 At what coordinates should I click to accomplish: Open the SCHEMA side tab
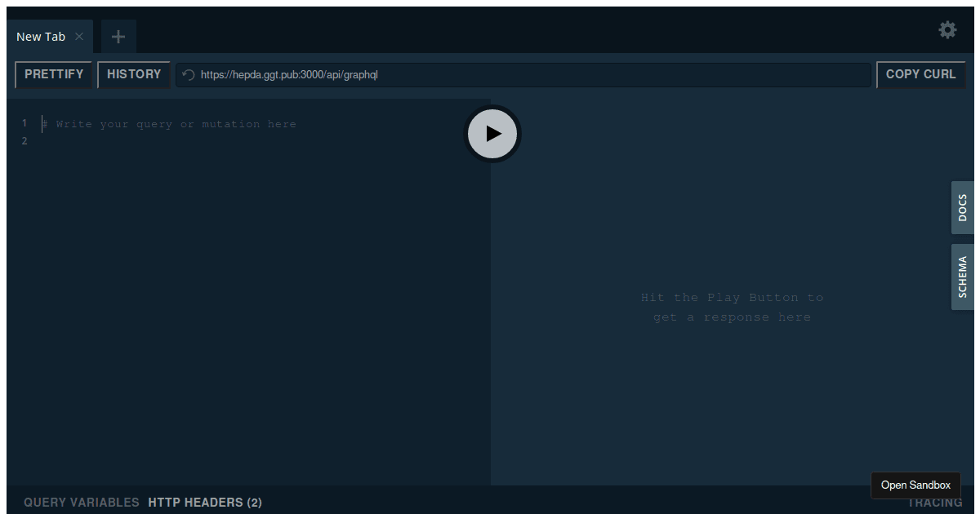click(x=963, y=277)
